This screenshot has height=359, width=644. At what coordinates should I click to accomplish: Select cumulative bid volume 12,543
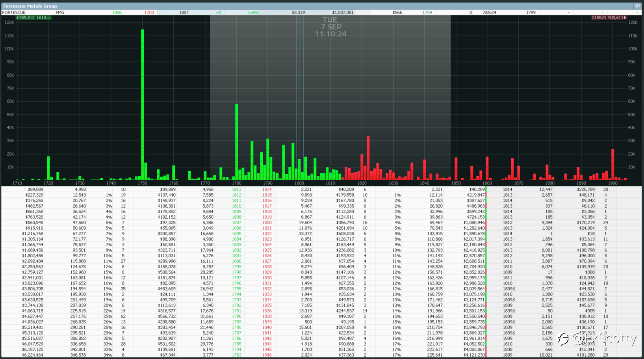point(79,195)
